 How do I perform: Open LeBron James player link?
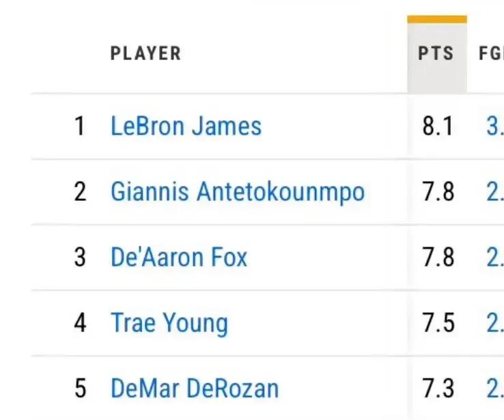pyautogui.click(x=186, y=126)
